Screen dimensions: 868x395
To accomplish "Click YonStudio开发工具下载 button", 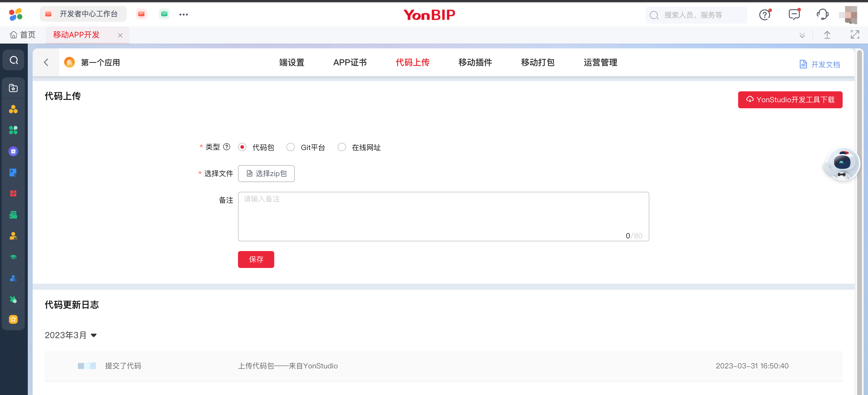I will pos(790,100).
